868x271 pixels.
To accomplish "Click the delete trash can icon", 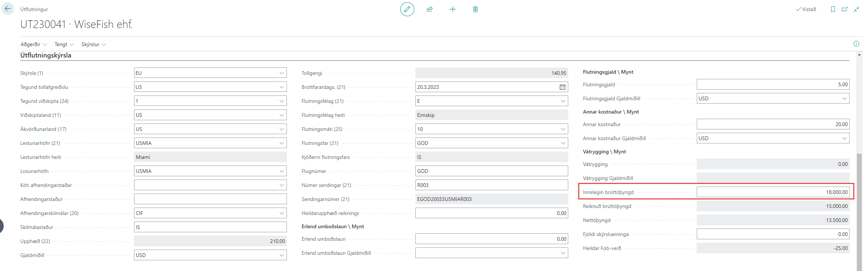I will (475, 9).
